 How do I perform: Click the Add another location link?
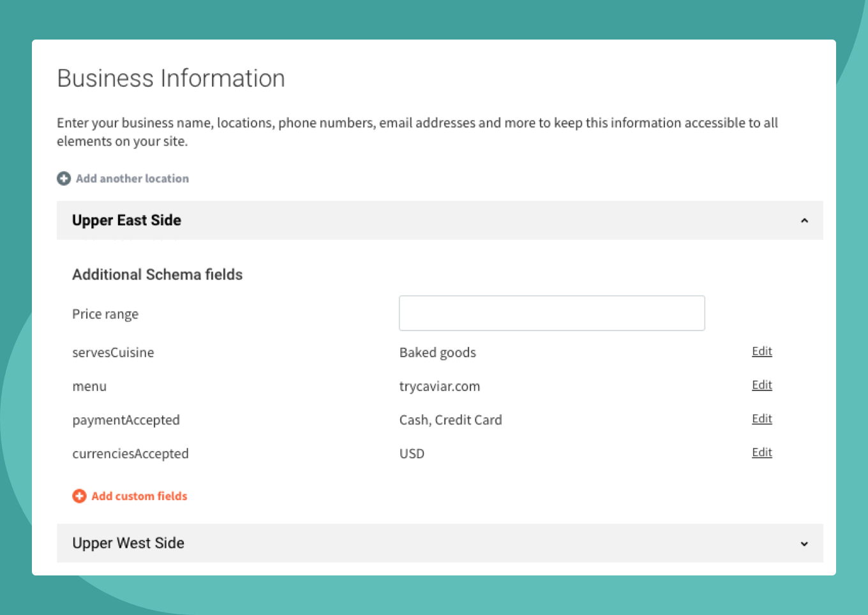(132, 179)
